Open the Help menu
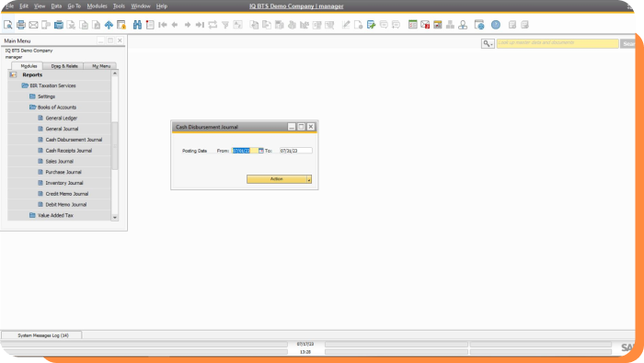644x363 pixels. (162, 6)
